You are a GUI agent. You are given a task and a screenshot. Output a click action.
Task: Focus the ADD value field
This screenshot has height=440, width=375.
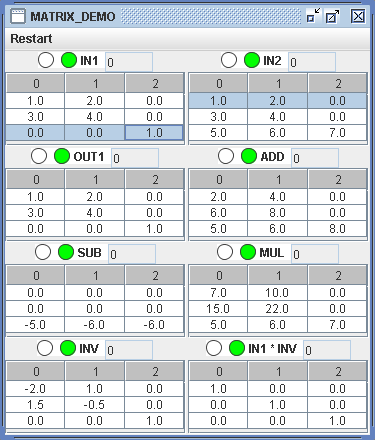pyautogui.click(x=315, y=158)
